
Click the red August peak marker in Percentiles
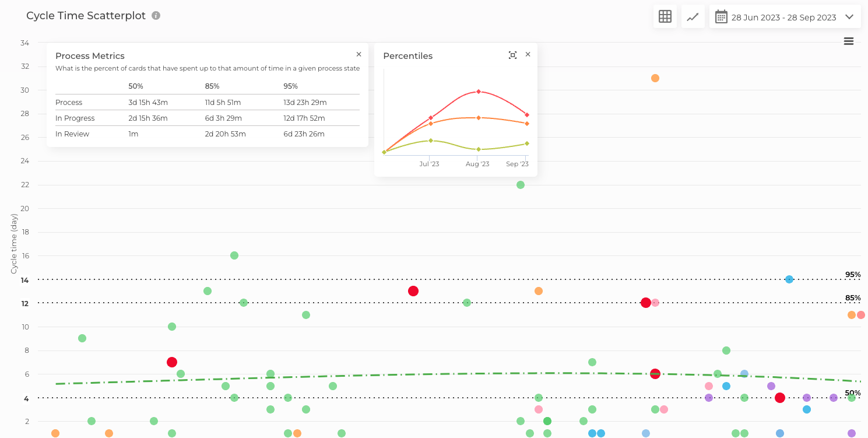tap(478, 91)
